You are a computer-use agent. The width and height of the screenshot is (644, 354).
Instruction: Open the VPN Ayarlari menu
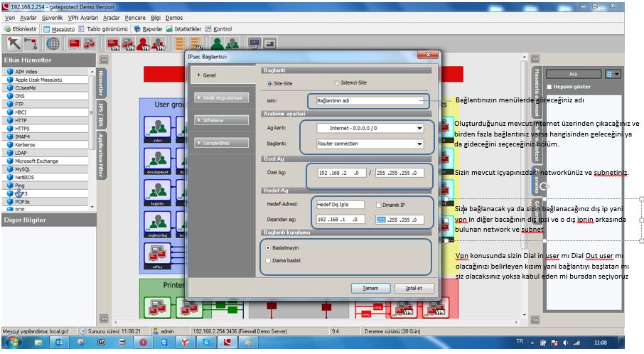point(83,17)
